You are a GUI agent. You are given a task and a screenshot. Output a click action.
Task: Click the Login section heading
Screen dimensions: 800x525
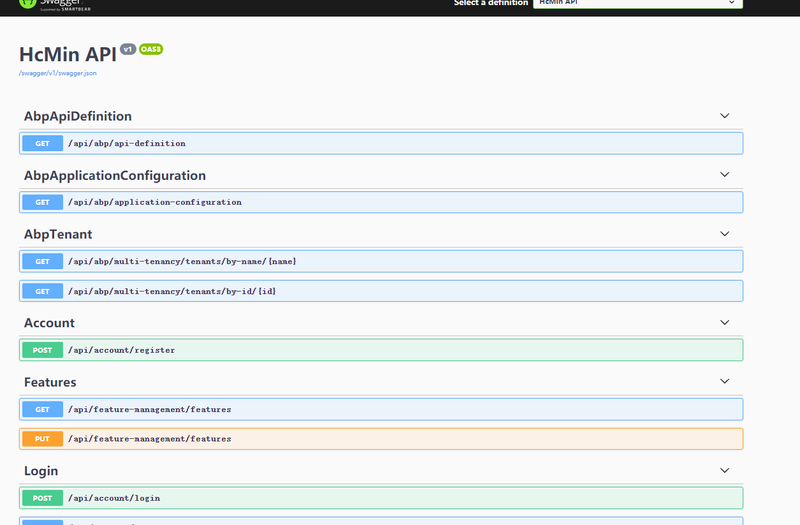41,471
